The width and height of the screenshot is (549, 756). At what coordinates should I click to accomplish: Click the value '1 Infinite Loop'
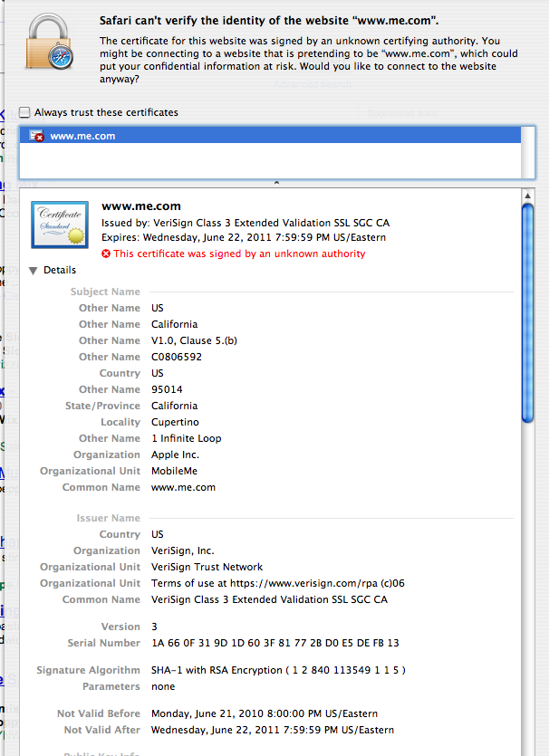click(187, 438)
